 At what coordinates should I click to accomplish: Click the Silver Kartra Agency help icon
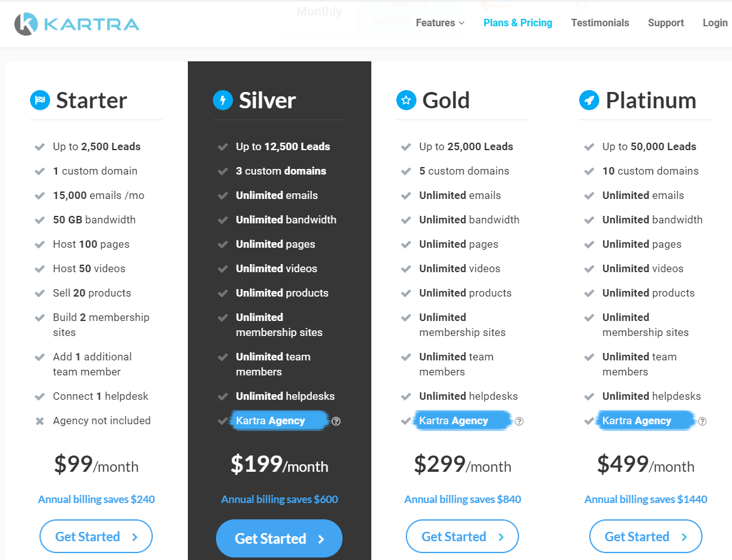(336, 421)
